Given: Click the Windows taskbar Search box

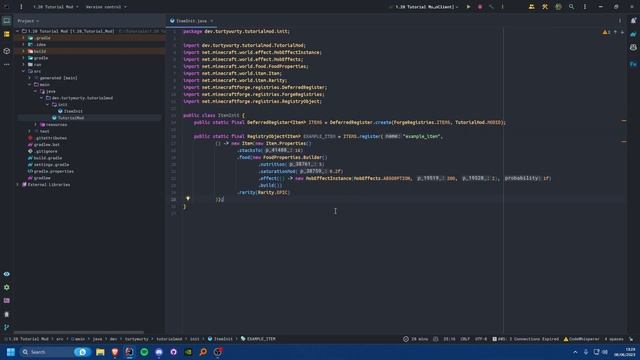Looking at the screenshot, I should [55, 352].
